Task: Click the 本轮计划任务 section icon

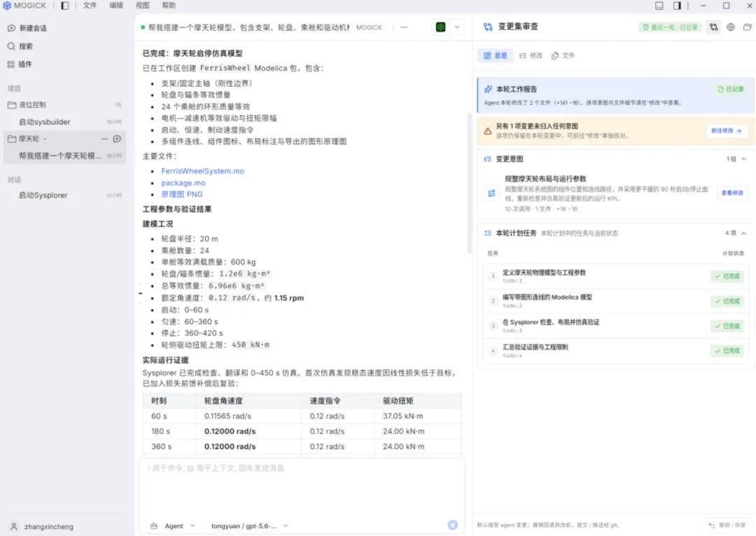Action: (487, 233)
